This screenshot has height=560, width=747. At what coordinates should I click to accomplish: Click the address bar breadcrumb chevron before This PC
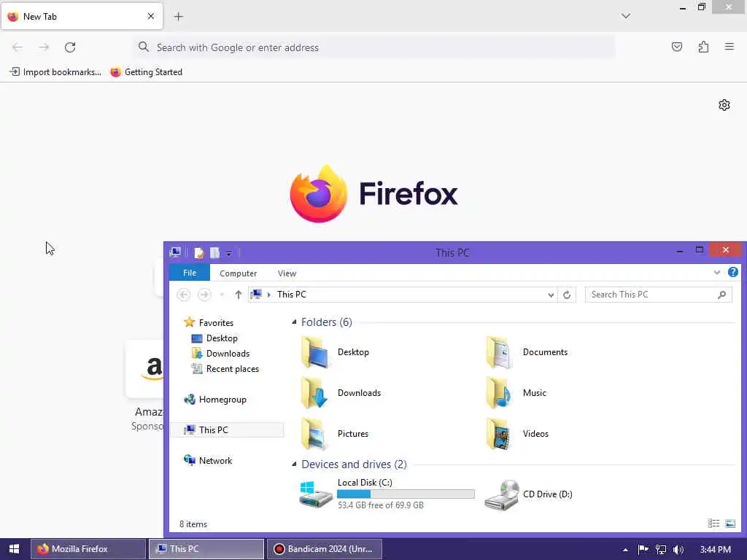click(269, 295)
